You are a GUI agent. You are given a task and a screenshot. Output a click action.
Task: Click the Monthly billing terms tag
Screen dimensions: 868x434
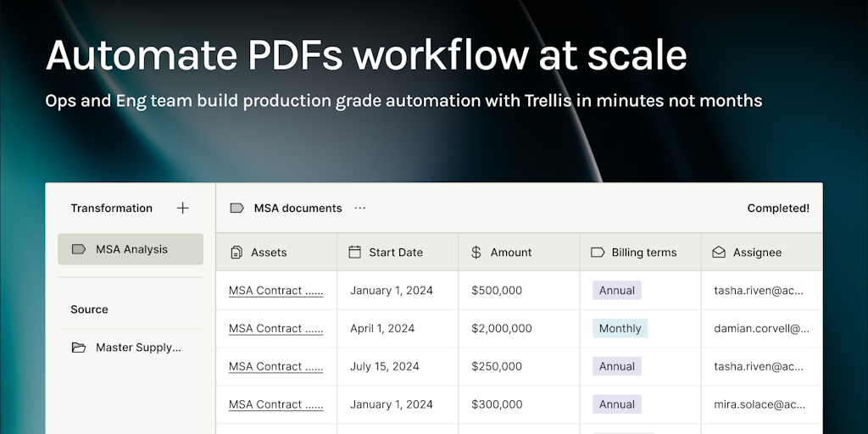point(620,329)
